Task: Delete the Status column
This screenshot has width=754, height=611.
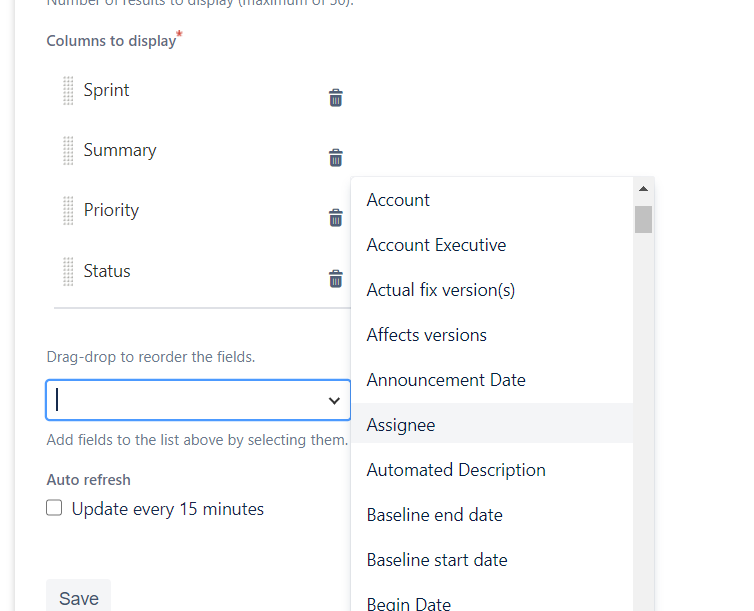Action: [x=336, y=279]
